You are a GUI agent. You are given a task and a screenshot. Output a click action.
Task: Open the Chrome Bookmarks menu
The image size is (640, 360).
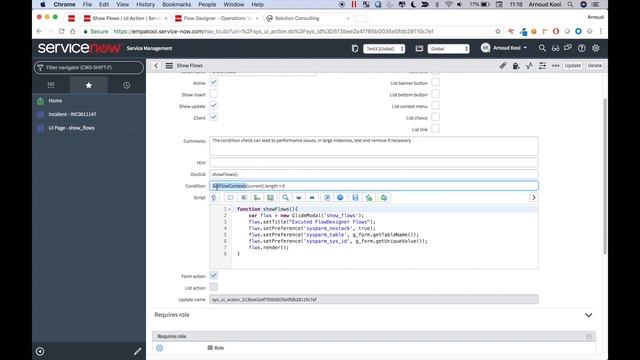point(176,4)
